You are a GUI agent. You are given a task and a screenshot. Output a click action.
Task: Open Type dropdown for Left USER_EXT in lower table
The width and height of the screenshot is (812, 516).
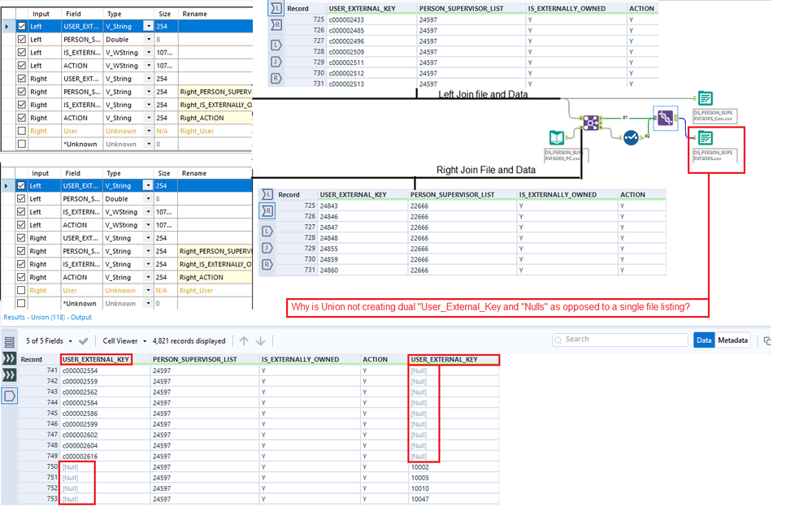click(x=149, y=186)
